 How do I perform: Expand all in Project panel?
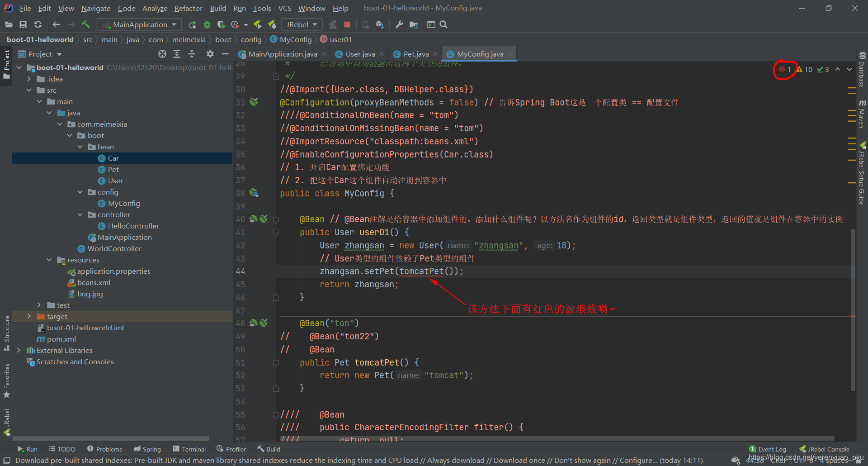(x=177, y=54)
